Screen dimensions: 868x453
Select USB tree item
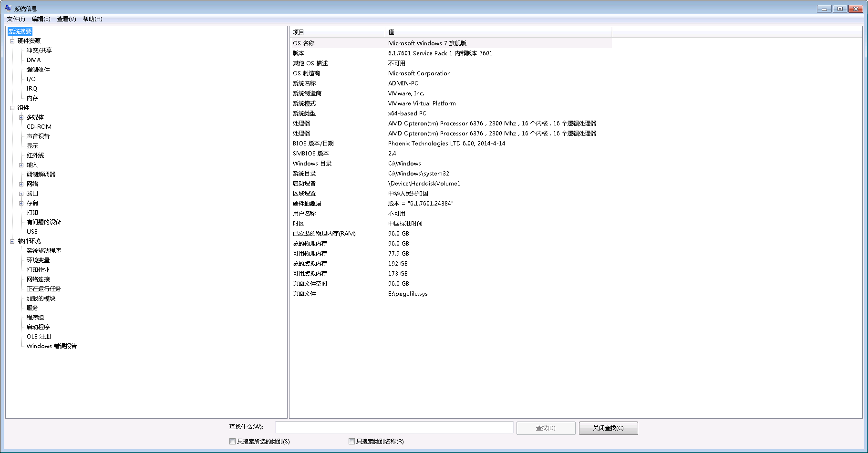[x=32, y=232]
